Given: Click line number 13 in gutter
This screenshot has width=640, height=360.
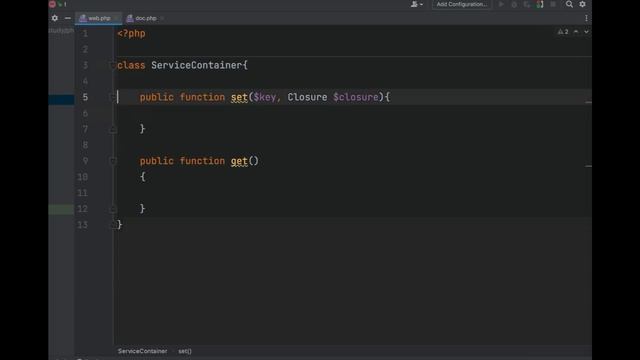Looking at the screenshot, I should point(82,225).
